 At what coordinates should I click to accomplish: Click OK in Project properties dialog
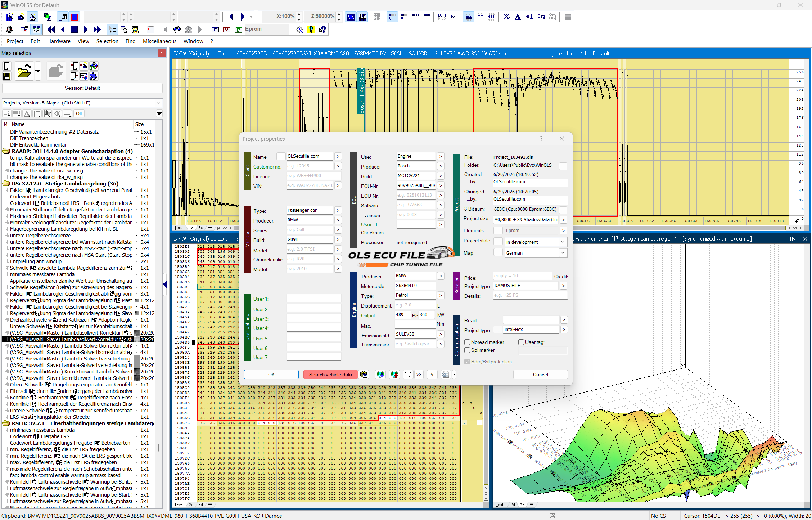271,375
